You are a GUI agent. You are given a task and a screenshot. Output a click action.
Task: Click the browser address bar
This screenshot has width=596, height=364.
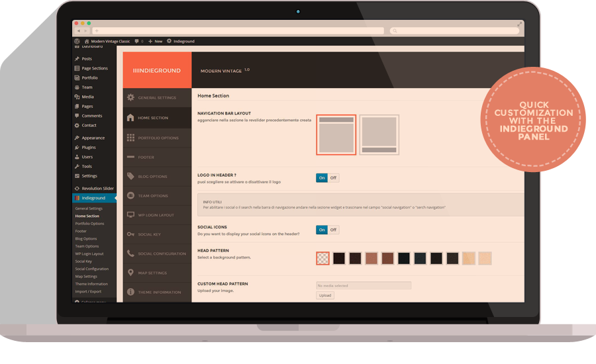(x=238, y=31)
